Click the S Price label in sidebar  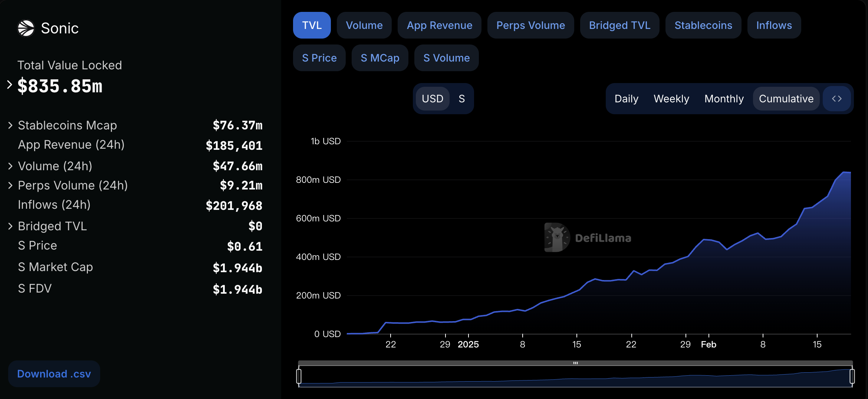37,245
